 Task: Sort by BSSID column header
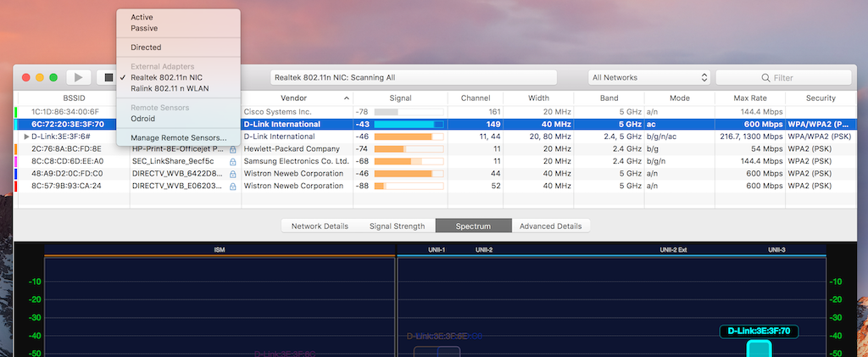(x=75, y=98)
